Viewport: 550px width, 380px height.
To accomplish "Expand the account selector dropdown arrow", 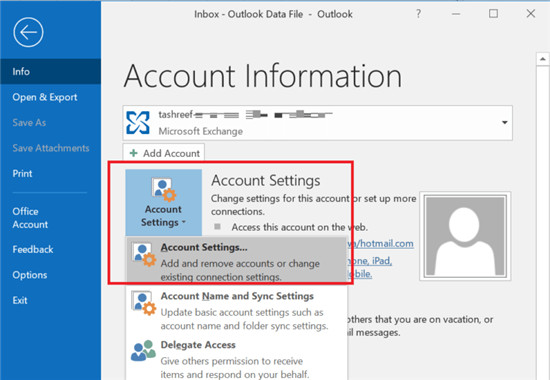I will pos(504,122).
